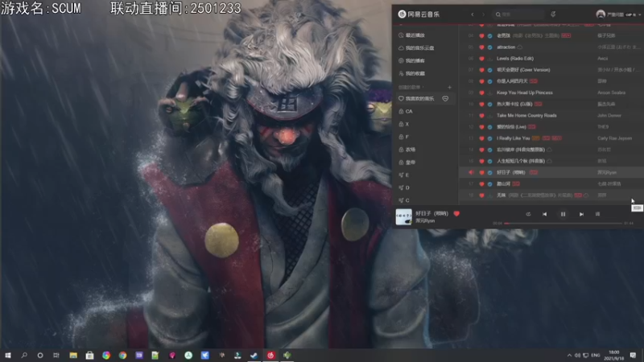Unlike attraction via its heart icon

[481, 47]
